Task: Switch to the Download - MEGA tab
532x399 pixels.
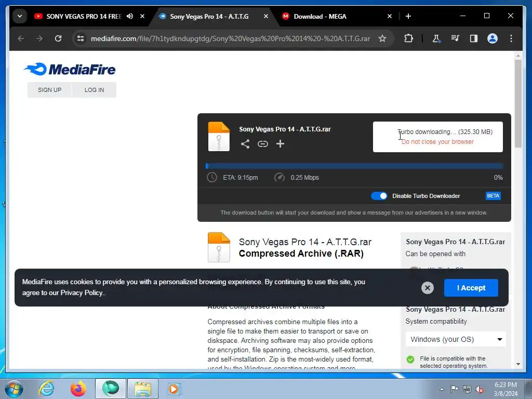Action: coord(320,16)
